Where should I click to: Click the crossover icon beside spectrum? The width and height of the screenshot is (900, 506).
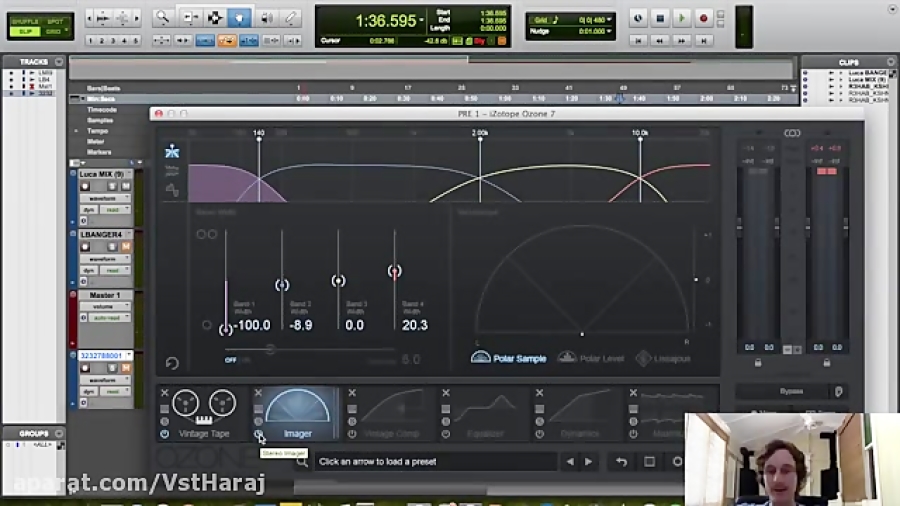pos(172,189)
